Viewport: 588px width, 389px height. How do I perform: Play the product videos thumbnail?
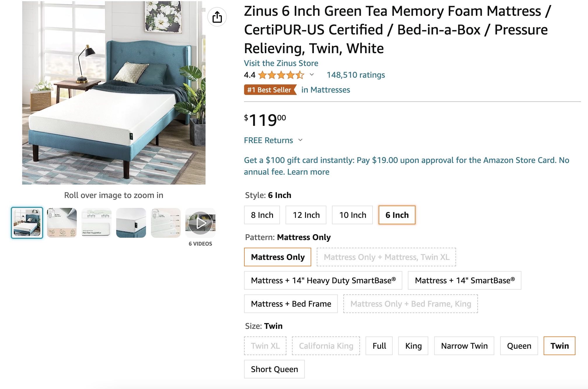tap(200, 223)
